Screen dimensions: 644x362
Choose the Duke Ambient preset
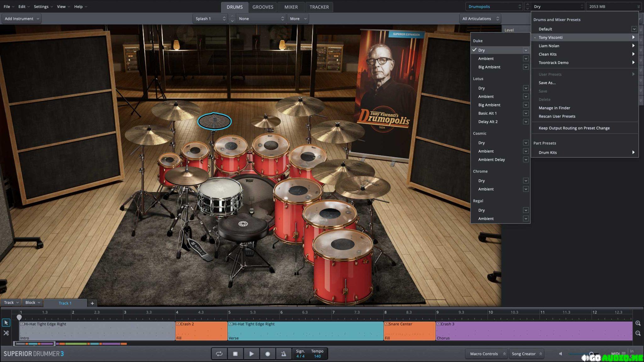486,59
